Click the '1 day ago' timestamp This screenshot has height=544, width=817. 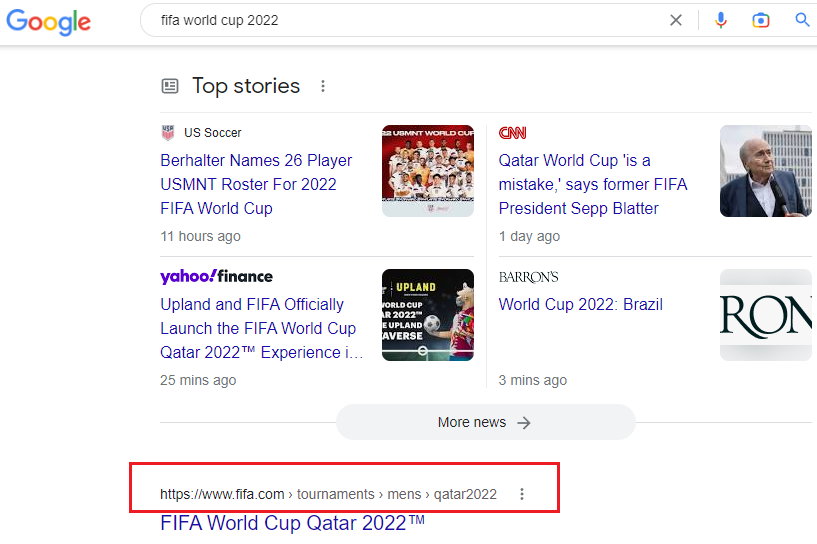point(529,237)
